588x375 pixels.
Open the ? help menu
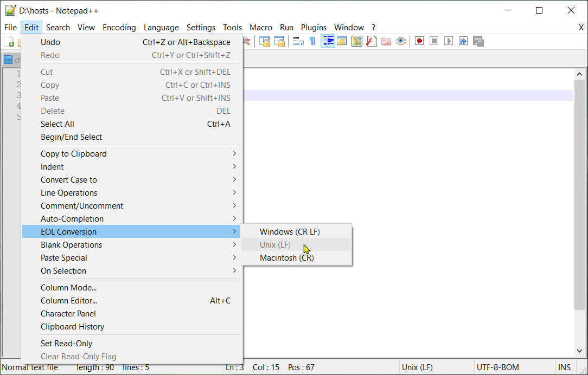point(374,27)
